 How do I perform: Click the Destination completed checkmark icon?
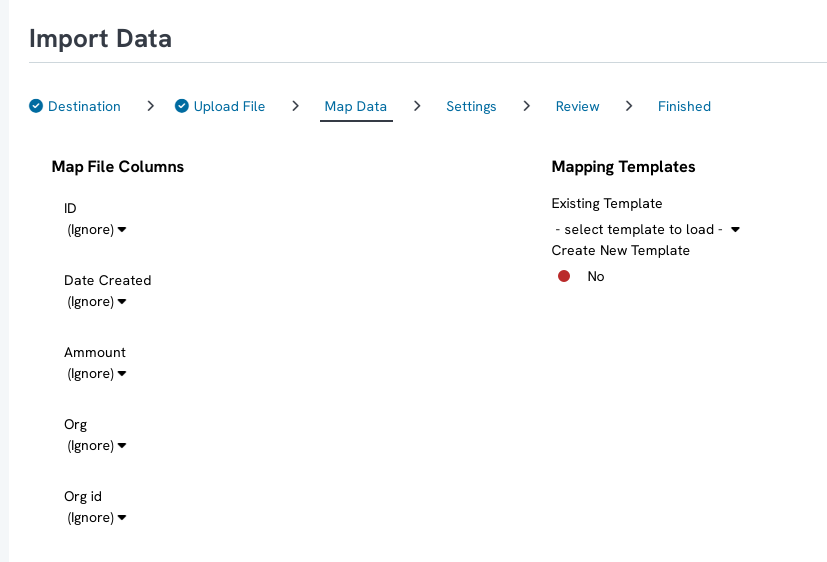pos(36,106)
